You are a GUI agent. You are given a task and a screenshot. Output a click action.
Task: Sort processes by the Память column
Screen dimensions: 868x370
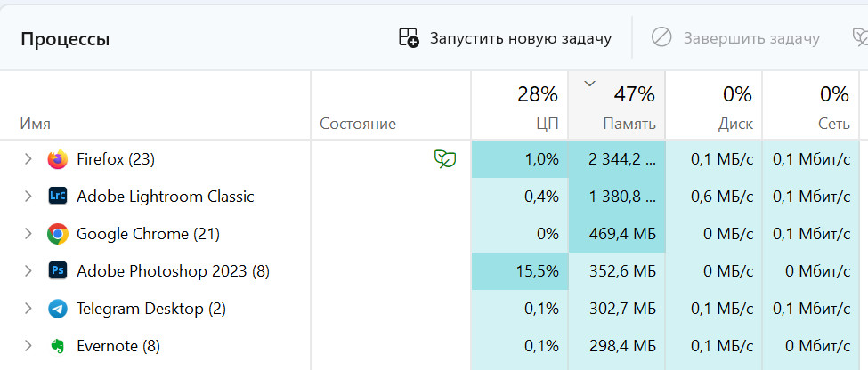(617, 107)
